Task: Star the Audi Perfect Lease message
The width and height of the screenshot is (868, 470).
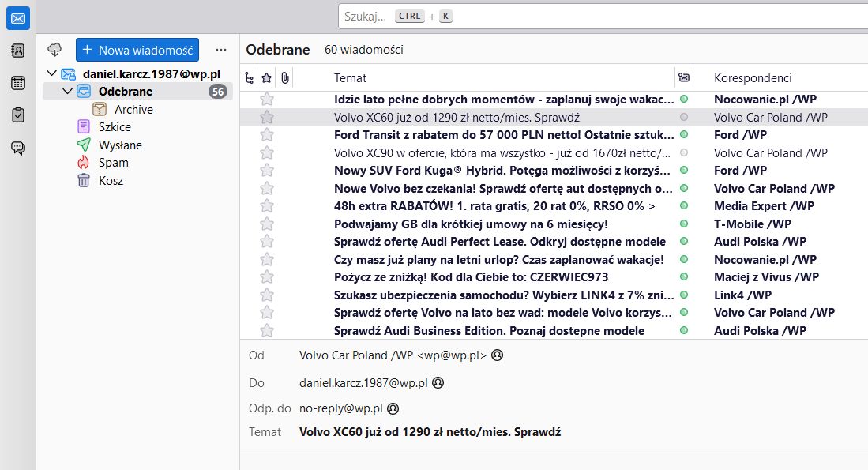Action: (267, 242)
